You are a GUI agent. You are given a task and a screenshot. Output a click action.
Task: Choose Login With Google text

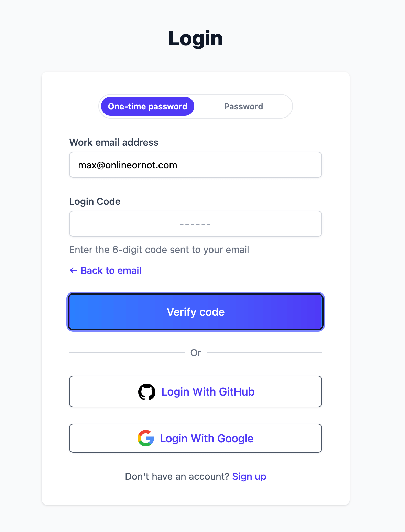click(x=207, y=439)
